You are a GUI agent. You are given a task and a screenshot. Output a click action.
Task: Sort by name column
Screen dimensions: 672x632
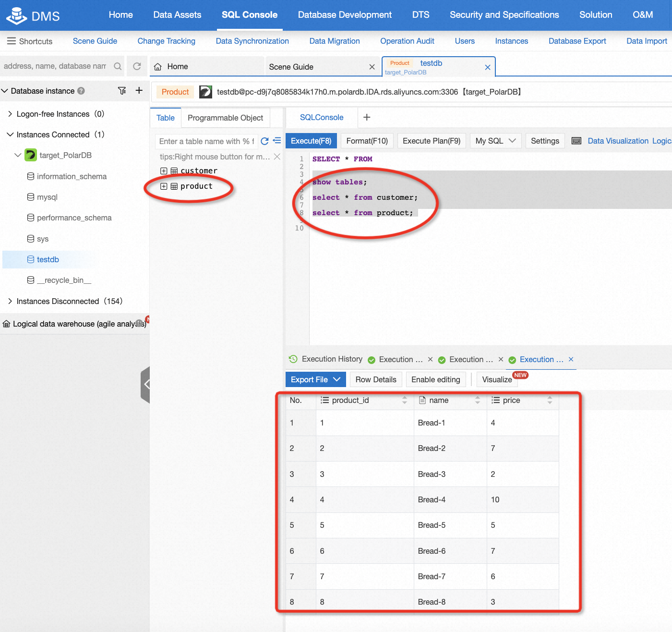(x=478, y=400)
